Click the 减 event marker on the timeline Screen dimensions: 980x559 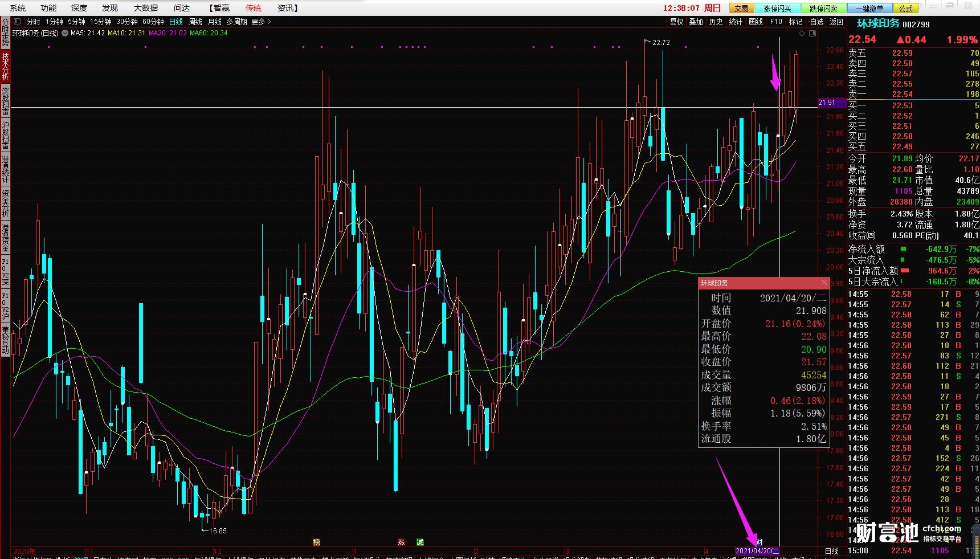point(420,542)
